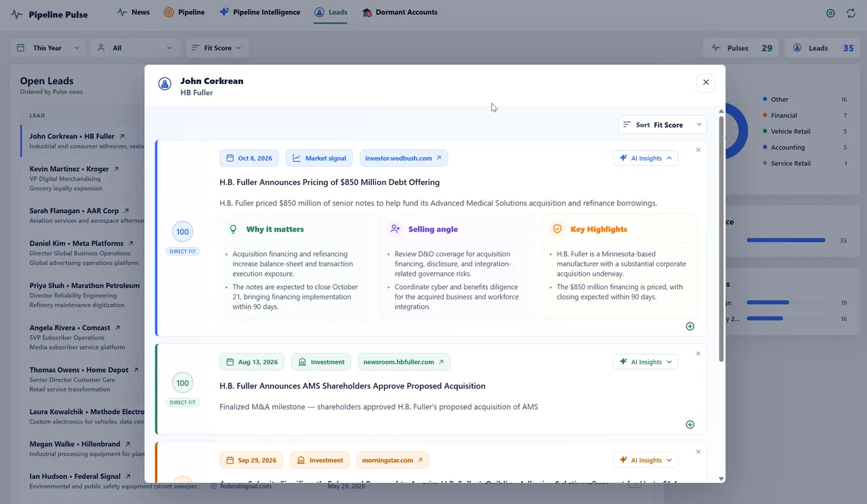Open Kevin Martinez Kroger external link icon
The height and width of the screenshot is (504, 867).
[116, 169]
